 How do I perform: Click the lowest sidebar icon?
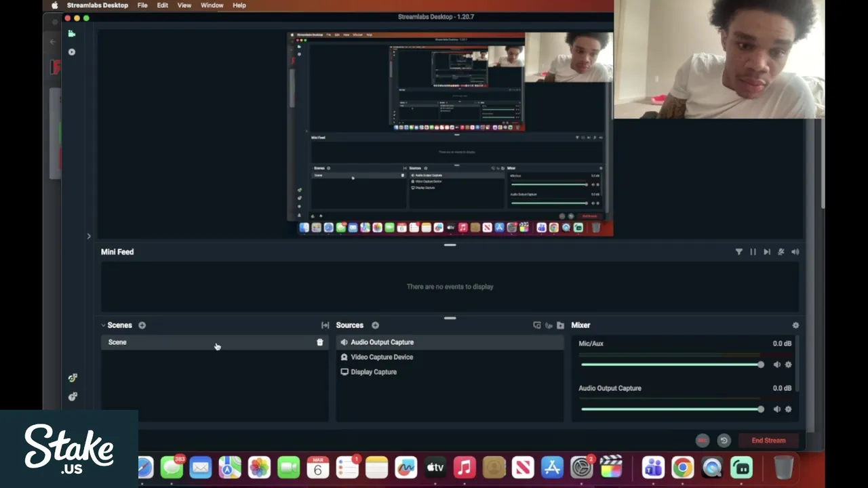coord(73,396)
